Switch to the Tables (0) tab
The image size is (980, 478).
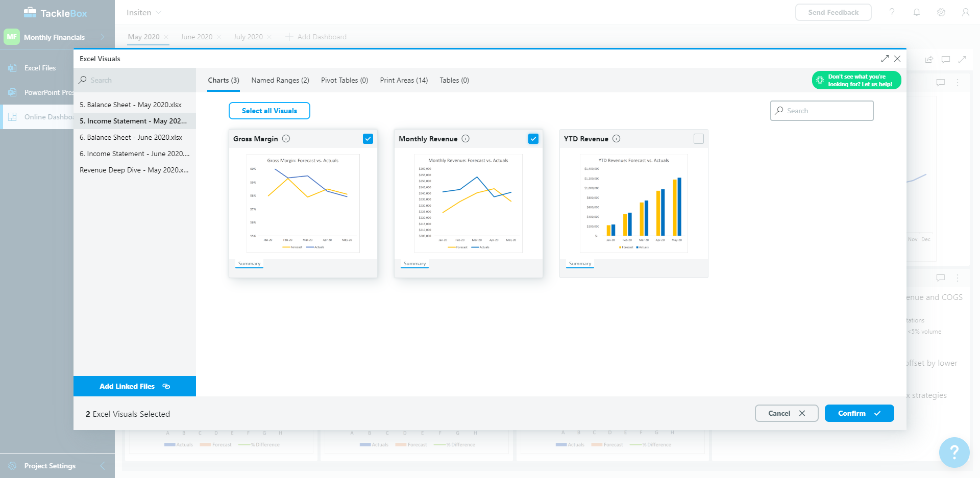[454, 80]
